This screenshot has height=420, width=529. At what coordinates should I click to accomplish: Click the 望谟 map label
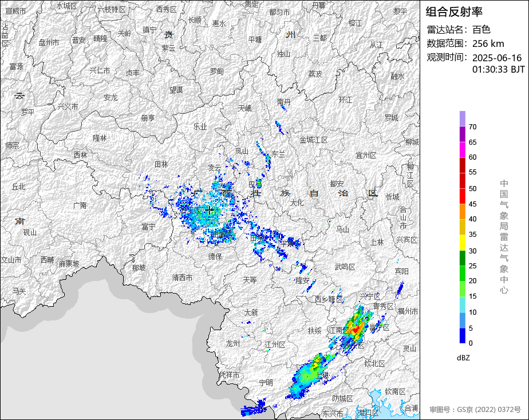176,90
